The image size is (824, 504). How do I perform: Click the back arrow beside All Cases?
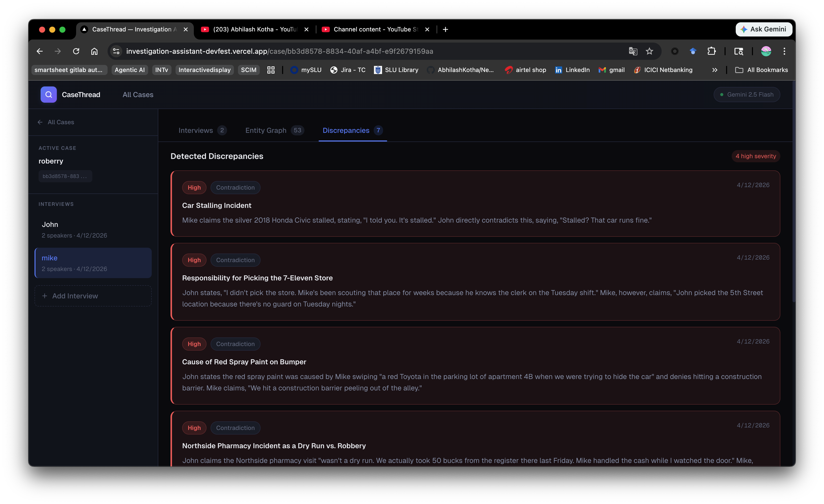(x=40, y=122)
